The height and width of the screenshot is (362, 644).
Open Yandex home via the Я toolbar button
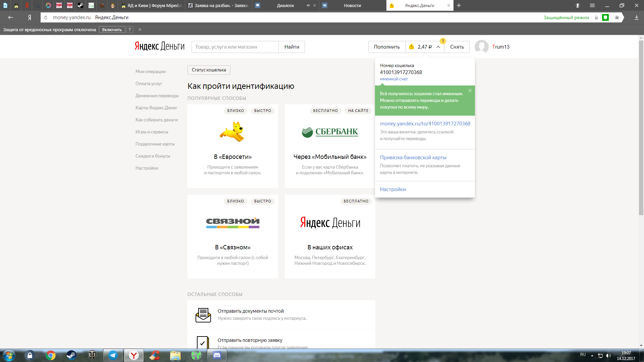pyautogui.click(x=30, y=17)
